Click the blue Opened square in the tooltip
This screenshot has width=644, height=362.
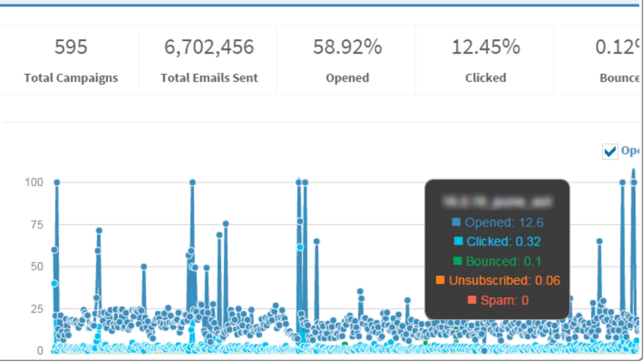coord(457,222)
